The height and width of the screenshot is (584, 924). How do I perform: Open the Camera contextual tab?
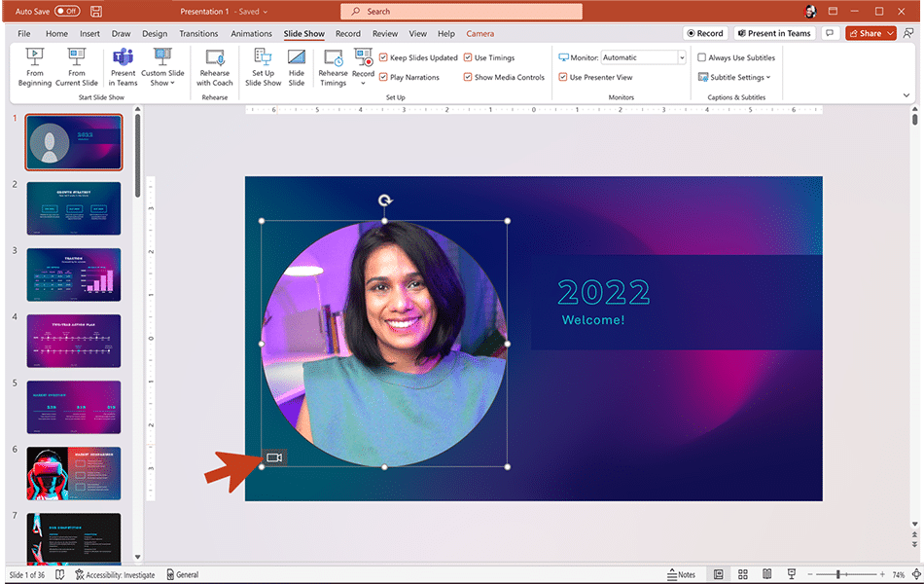pos(480,34)
